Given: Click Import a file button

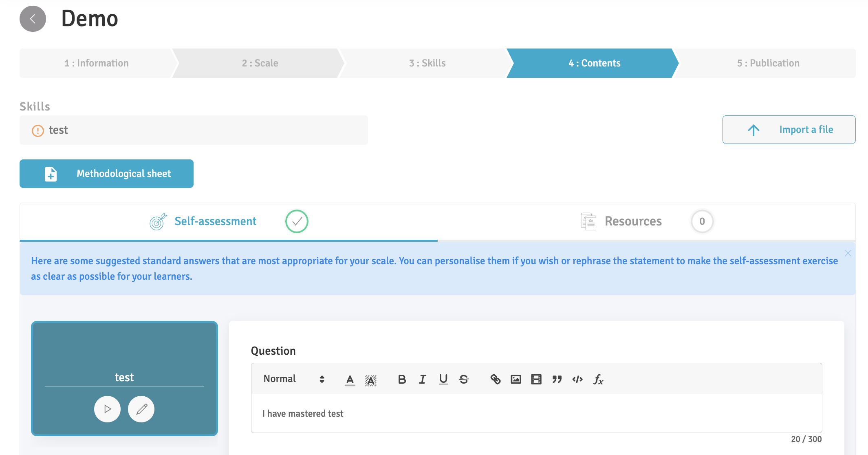Looking at the screenshot, I should point(789,130).
